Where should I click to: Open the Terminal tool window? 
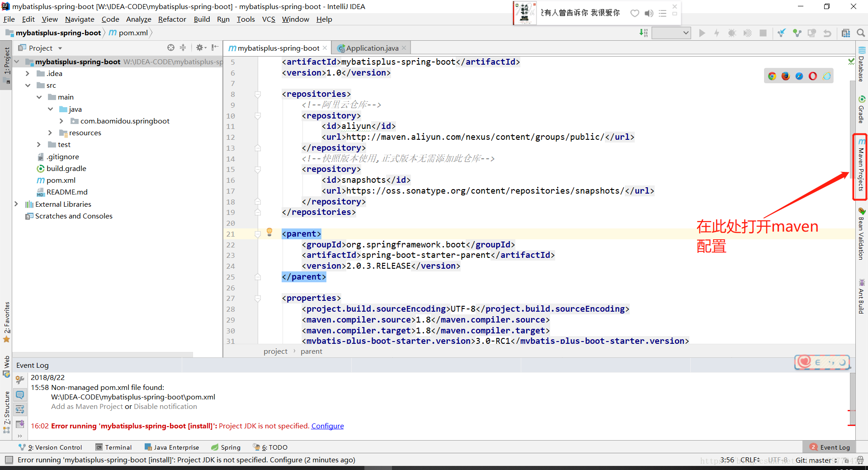pos(113,447)
